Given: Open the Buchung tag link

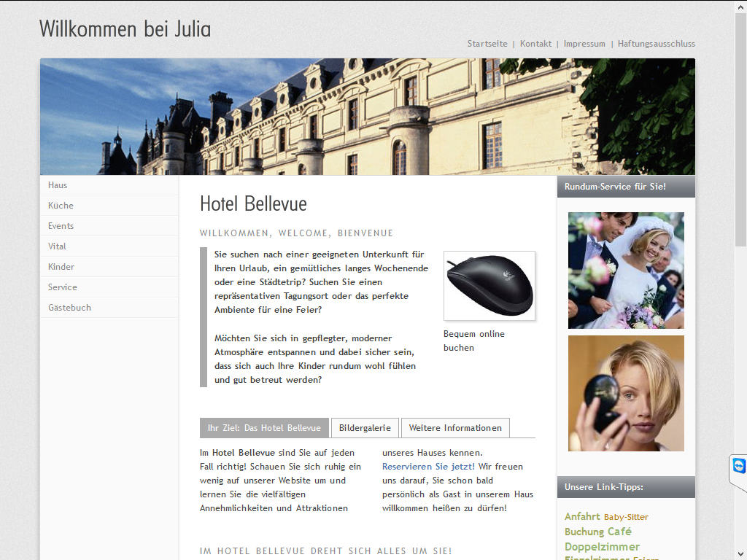Looking at the screenshot, I should pos(584,532).
